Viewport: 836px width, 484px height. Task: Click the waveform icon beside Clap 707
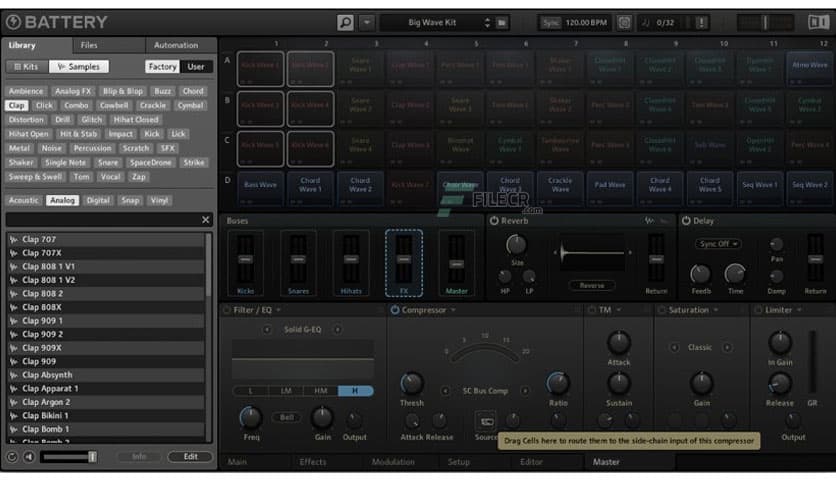[x=13, y=240]
